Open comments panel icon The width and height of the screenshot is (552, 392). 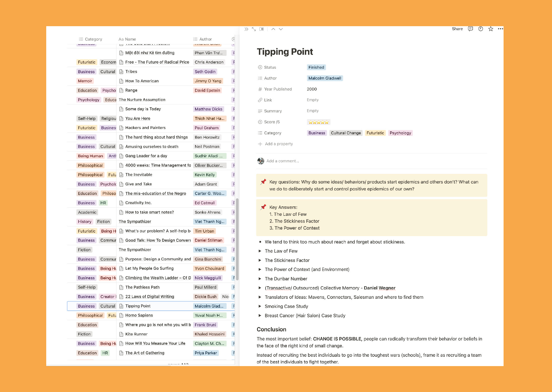(x=471, y=29)
